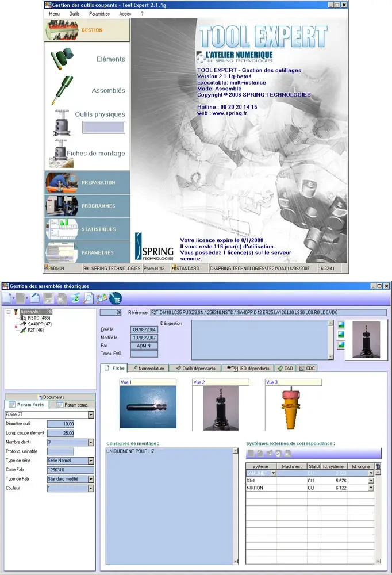Open the Paramètres menu
The height and width of the screenshot is (575, 392).
(99, 14)
